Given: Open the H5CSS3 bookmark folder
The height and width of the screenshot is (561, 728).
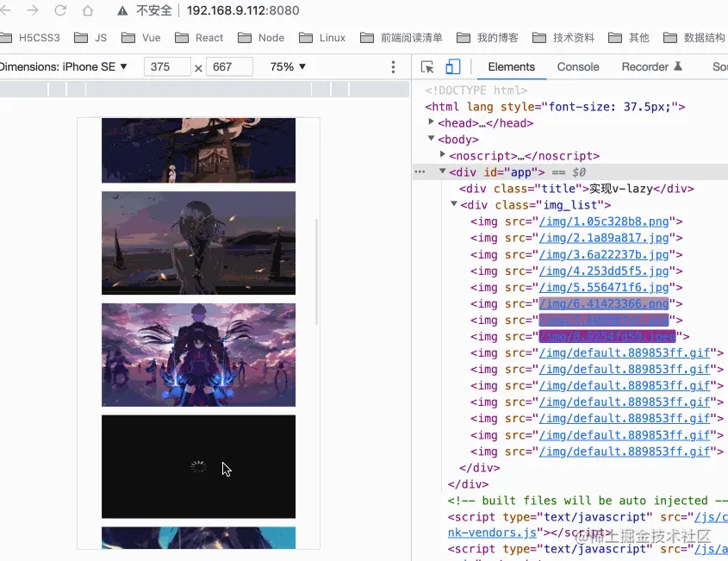Looking at the screenshot, I should (30, 38).
